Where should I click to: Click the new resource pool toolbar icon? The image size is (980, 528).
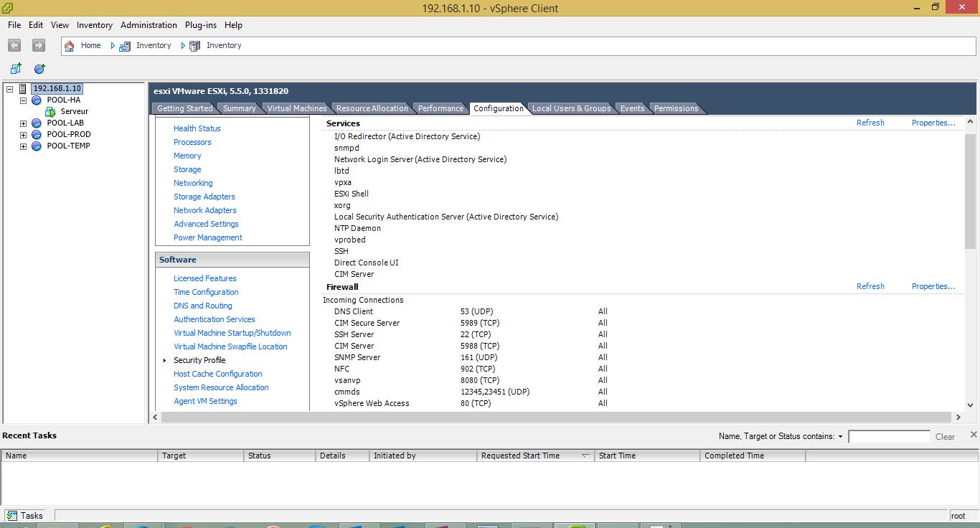(x=39, y=68)
